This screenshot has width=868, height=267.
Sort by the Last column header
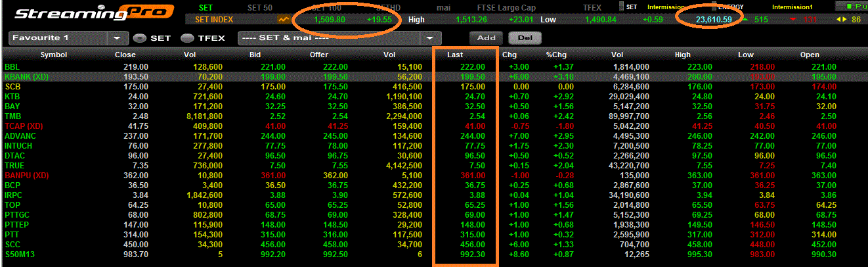(x=456, y=55)
